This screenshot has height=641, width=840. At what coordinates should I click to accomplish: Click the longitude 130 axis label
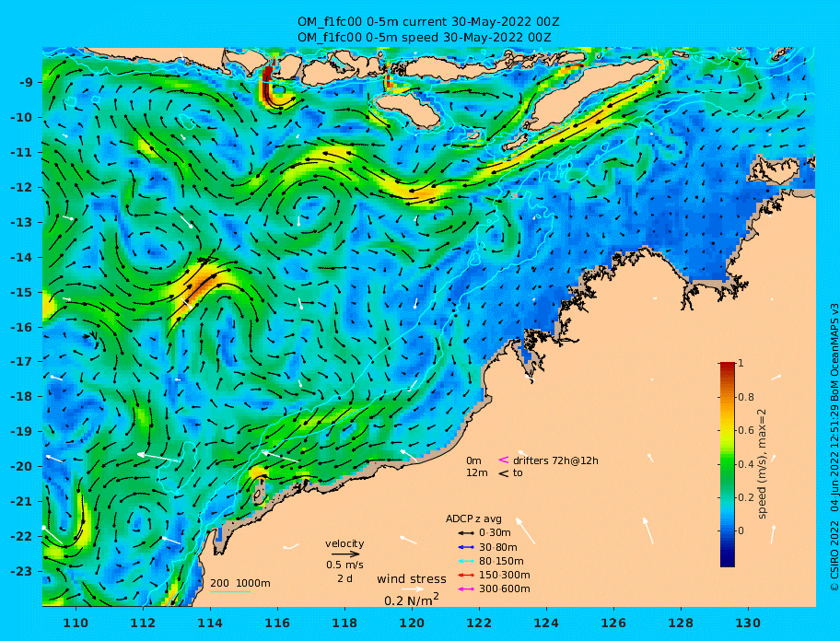tap(749, 623)
